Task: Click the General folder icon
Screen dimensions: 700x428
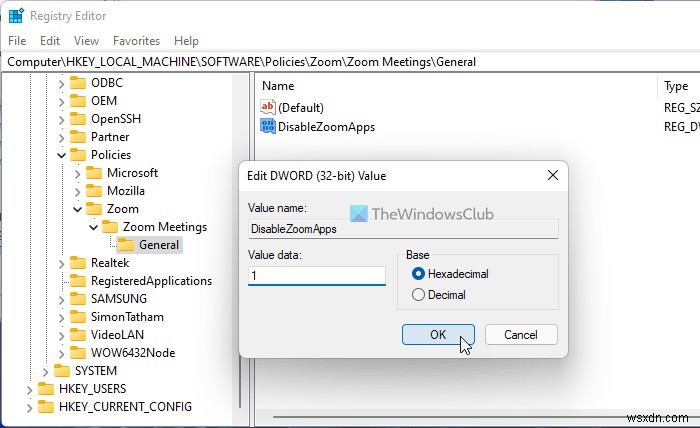Action: click(x=126, y=245)
